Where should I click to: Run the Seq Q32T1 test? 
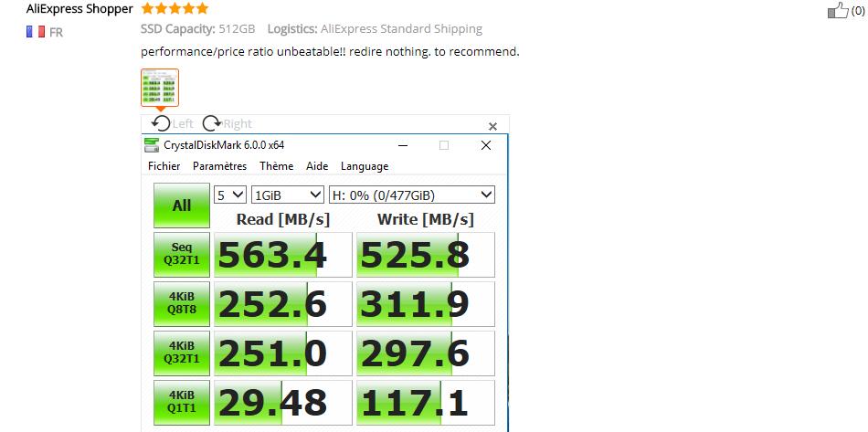point(182,255)
